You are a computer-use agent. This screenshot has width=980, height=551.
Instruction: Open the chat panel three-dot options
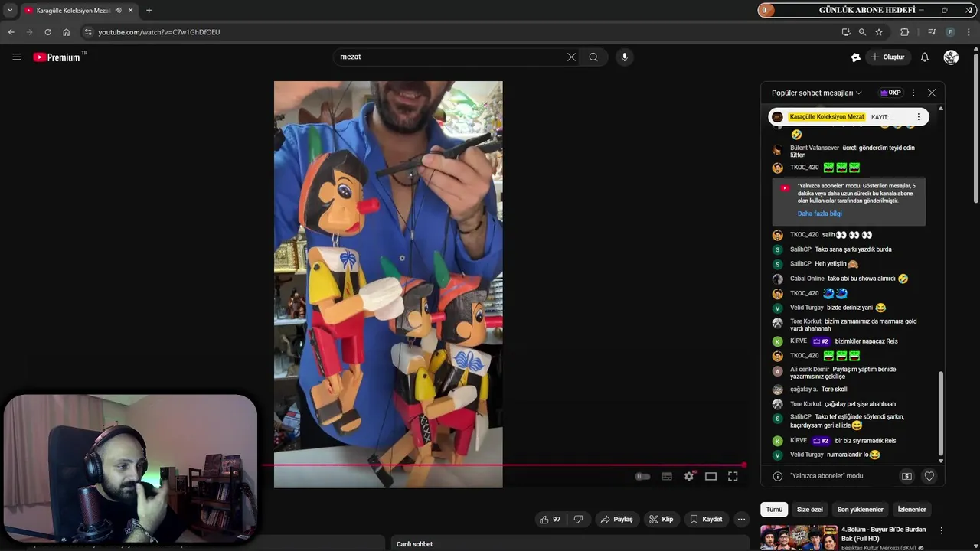[x=913, y=93]
